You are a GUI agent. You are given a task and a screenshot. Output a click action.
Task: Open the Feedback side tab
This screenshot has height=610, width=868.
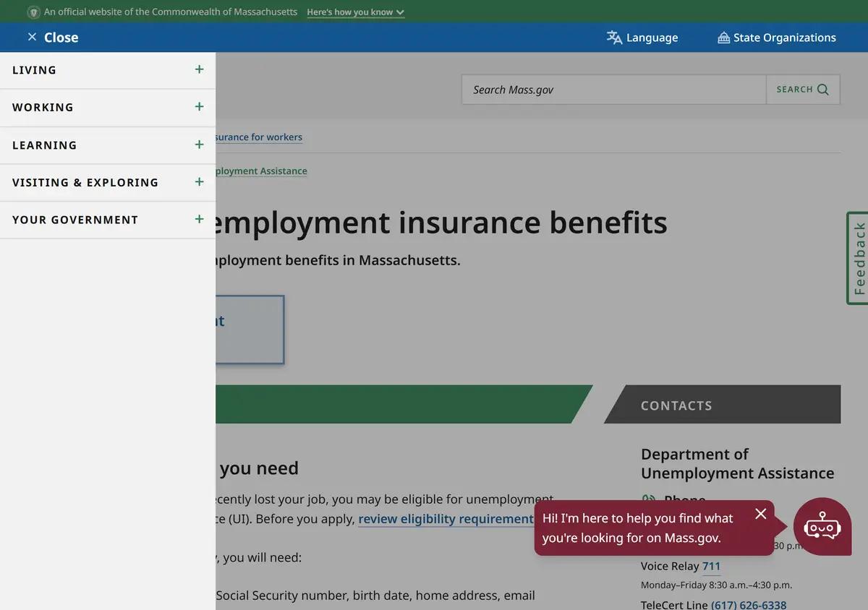tap(858, 258)
